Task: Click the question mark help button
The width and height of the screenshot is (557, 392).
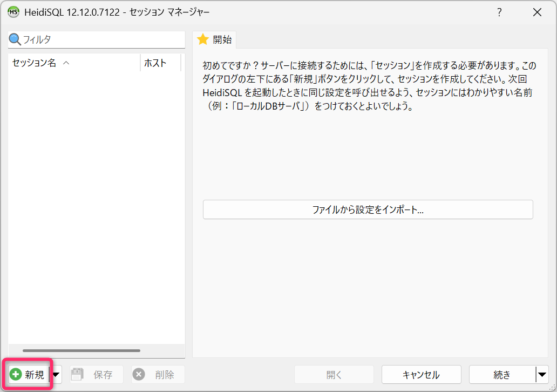Action: pos(499,12)
